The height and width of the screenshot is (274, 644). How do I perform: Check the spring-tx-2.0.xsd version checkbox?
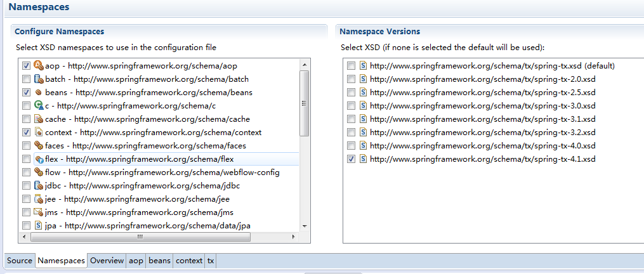[351, 79]
